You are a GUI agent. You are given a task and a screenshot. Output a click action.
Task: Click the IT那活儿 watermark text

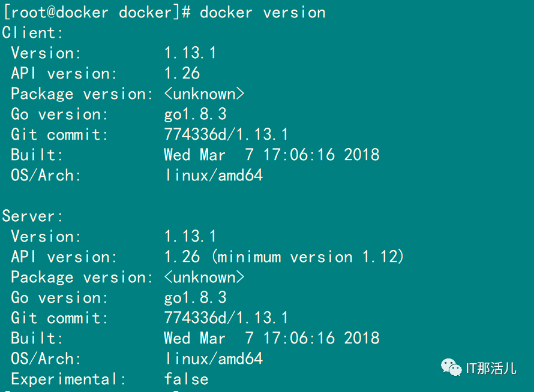click(491, 369)
